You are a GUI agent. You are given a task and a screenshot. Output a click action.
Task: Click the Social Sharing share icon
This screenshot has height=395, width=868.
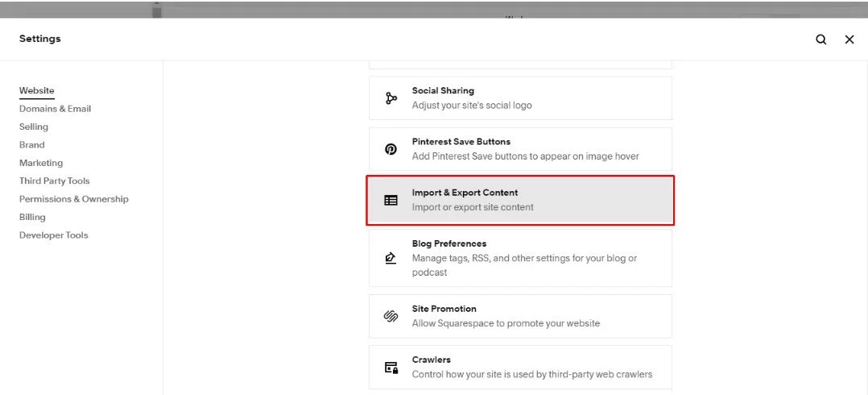(x=391, y=98)
